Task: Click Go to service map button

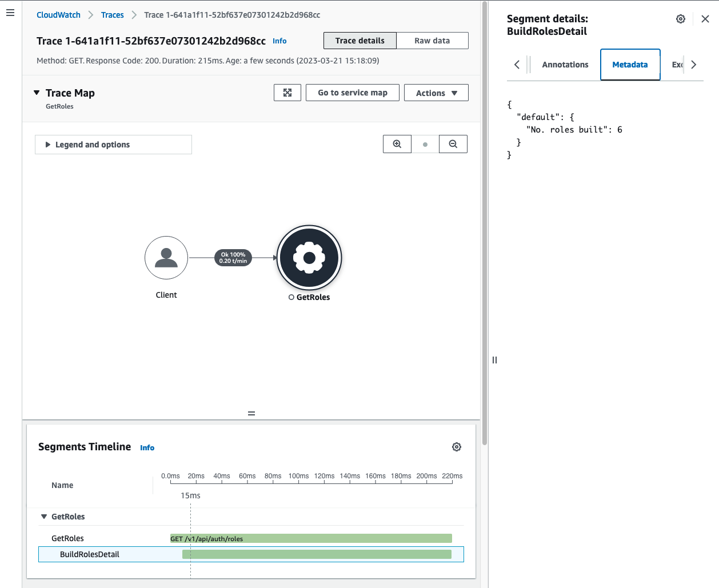Action: pyautogui.click(x=353, y=93)
